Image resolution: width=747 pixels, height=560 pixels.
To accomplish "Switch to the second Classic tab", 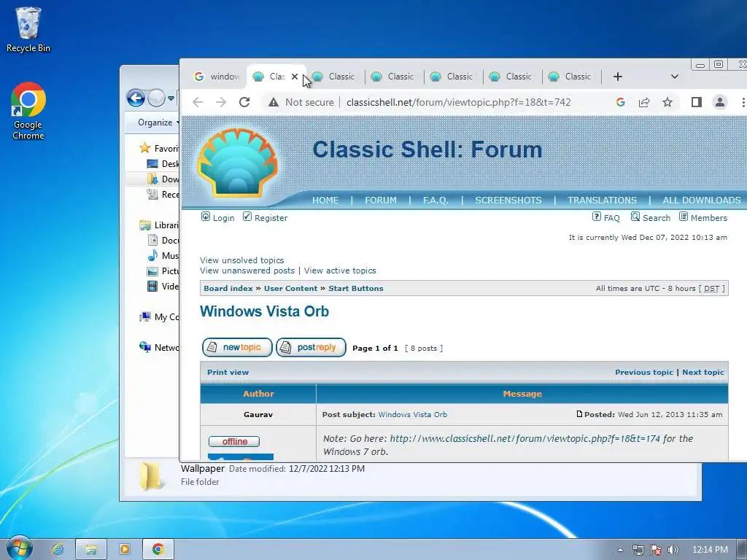I will click(336, 76).
